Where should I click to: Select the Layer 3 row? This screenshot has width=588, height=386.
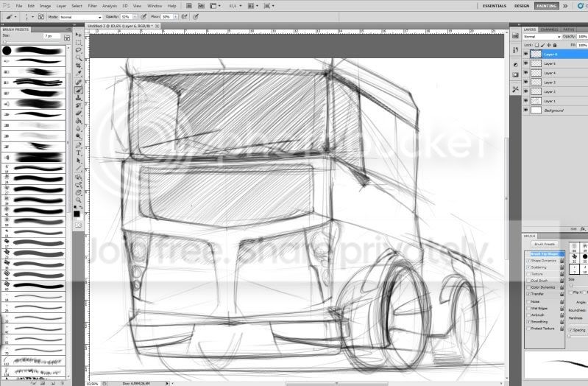coord(555,83)
